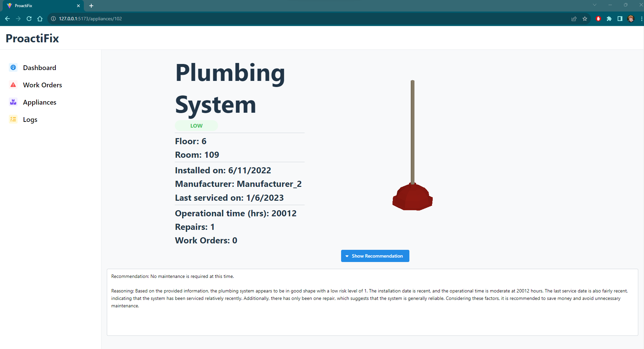Click the 'Work Orders: 0' detail text
Viewport: 644px width, 349px height.
[x=206, y=240]
